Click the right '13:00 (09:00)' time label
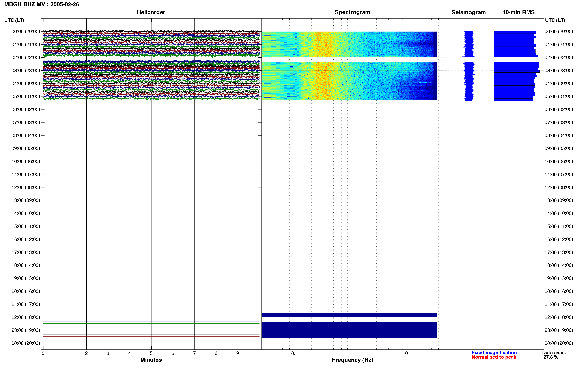 point(559,200)
